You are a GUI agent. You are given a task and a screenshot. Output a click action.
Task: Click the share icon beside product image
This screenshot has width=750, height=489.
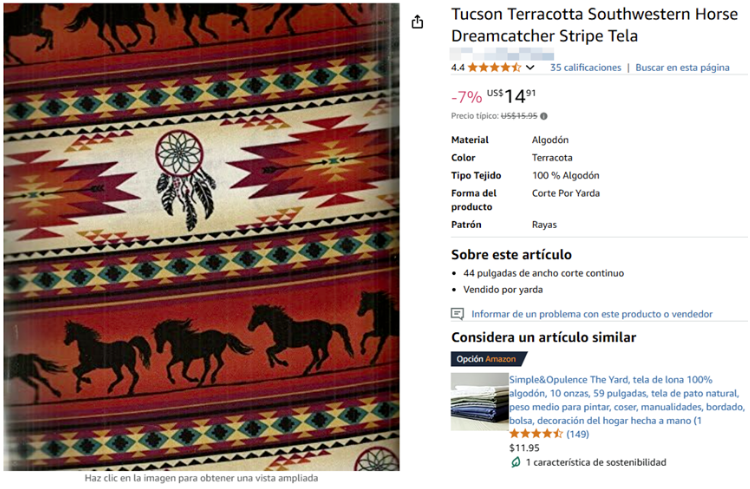(x=417, y=22)
